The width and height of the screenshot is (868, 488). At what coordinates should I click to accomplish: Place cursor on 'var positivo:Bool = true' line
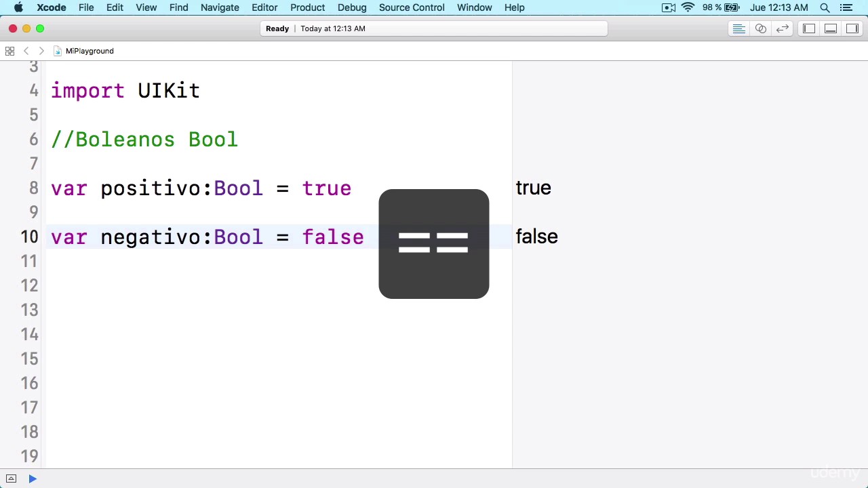point(201,188)
